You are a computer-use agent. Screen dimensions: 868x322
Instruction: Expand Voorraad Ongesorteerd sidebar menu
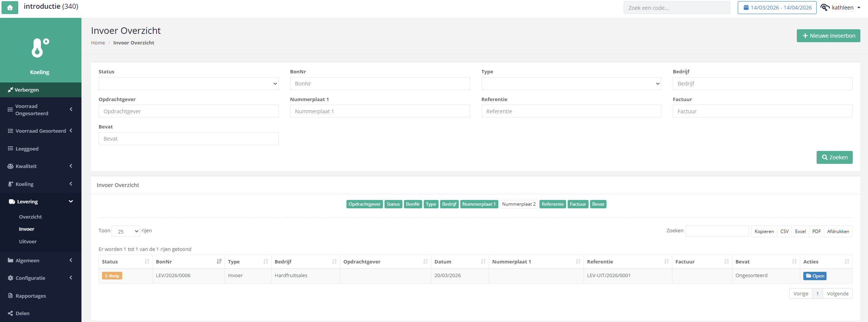pos(41,110)
